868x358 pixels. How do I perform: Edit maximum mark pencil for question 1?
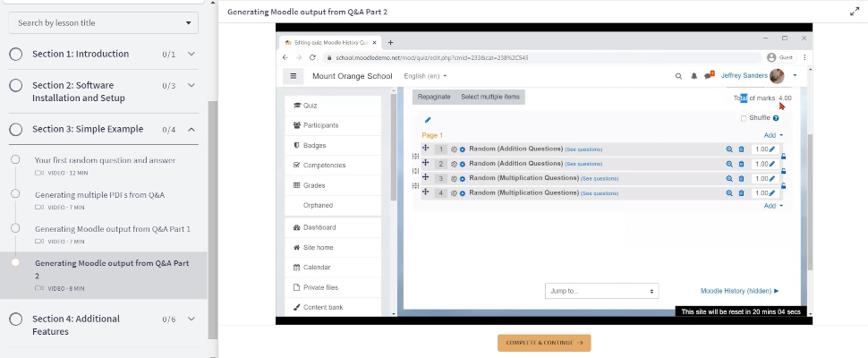click(x=772, y=149)
